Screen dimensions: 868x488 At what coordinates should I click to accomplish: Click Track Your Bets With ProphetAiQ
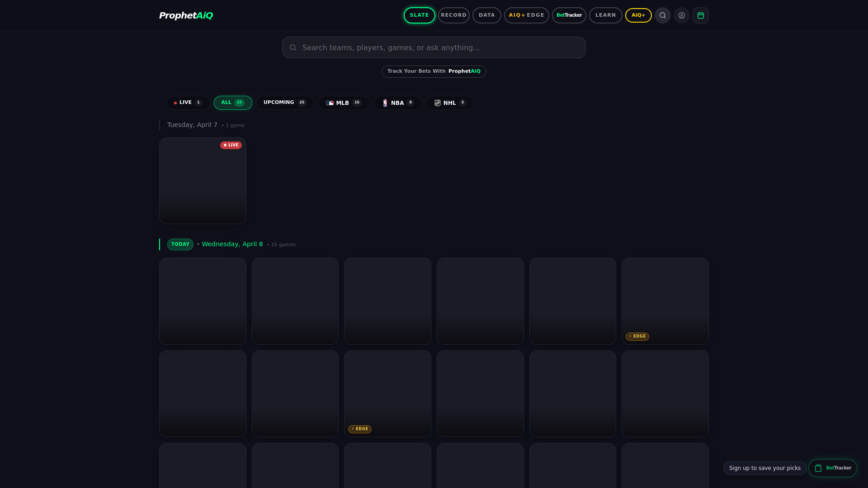[434, 71]
